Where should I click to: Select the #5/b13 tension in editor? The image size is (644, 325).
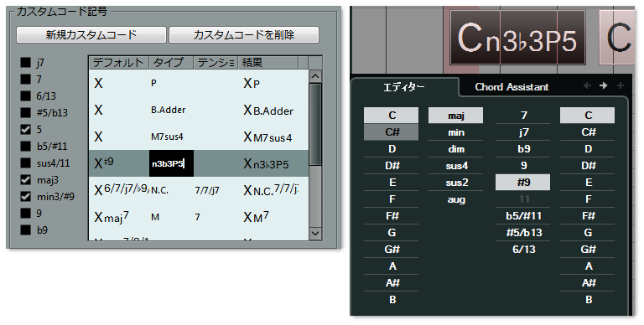(523, 233)
